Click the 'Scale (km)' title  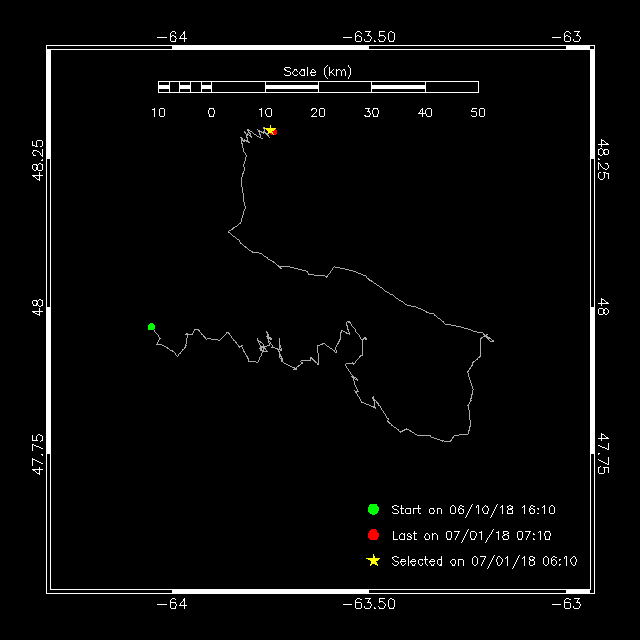(x=317, y=71)
